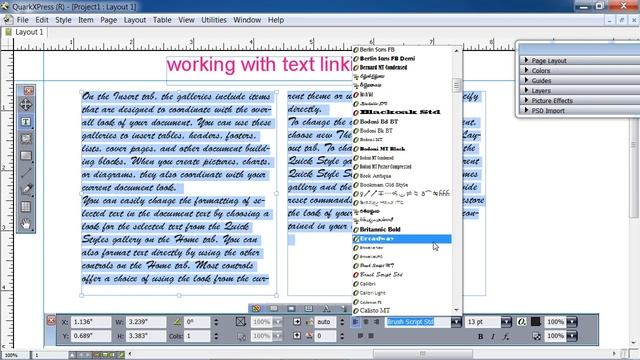
Task: Close the Tools palette
Action: 28,90
